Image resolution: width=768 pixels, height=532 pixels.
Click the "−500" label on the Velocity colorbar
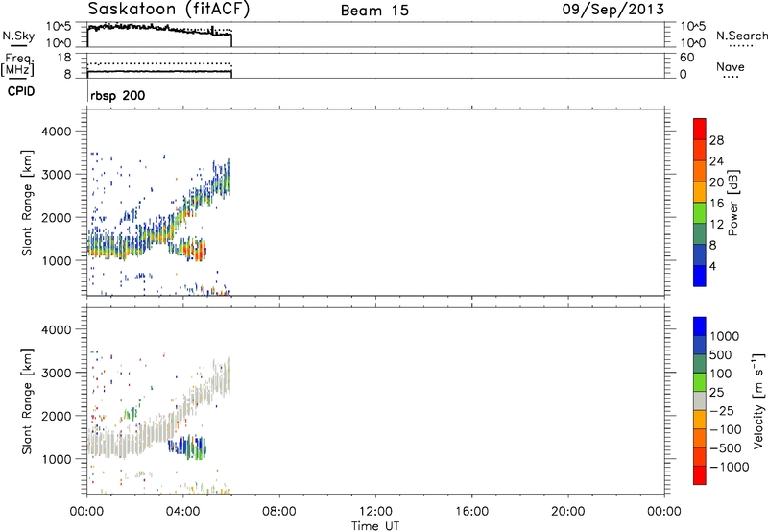(726, 448)
